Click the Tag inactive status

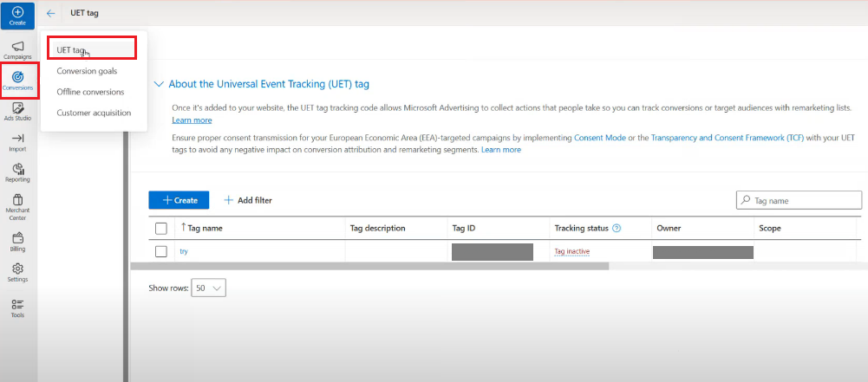pyautogui.click(x=571, y=251)
